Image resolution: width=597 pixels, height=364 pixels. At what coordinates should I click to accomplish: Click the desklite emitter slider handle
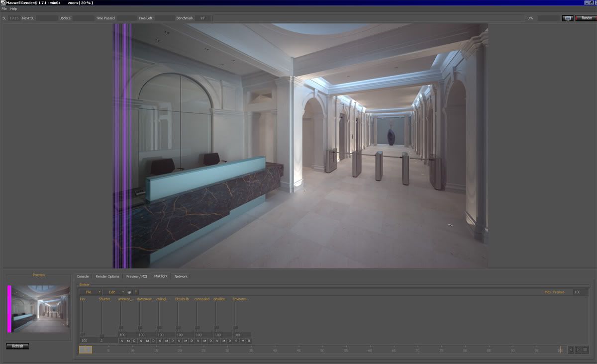point(216,328)
